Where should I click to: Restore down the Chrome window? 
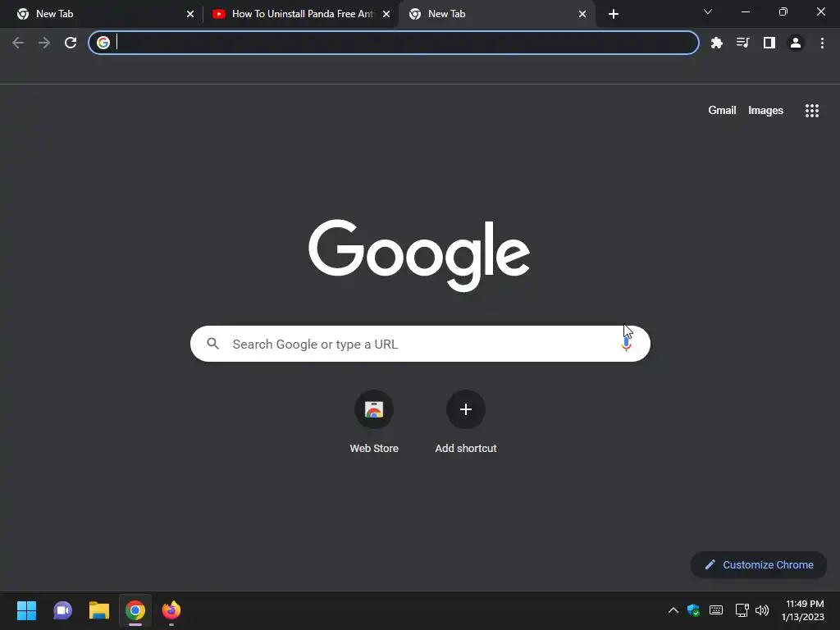click(783, 11)
